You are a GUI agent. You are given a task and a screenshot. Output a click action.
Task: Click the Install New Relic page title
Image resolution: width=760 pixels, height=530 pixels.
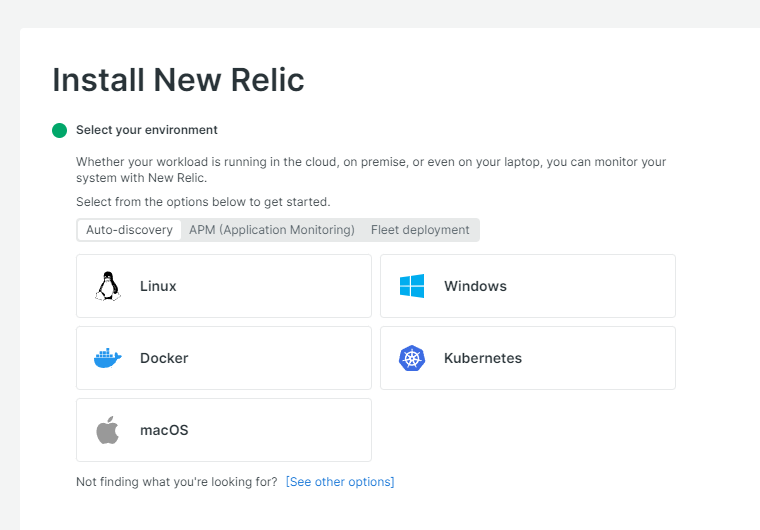click(178, 80)
